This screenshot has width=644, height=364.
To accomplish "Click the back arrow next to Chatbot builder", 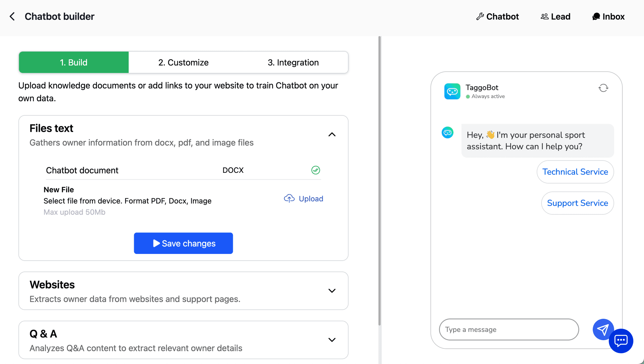I will [12, 16].
